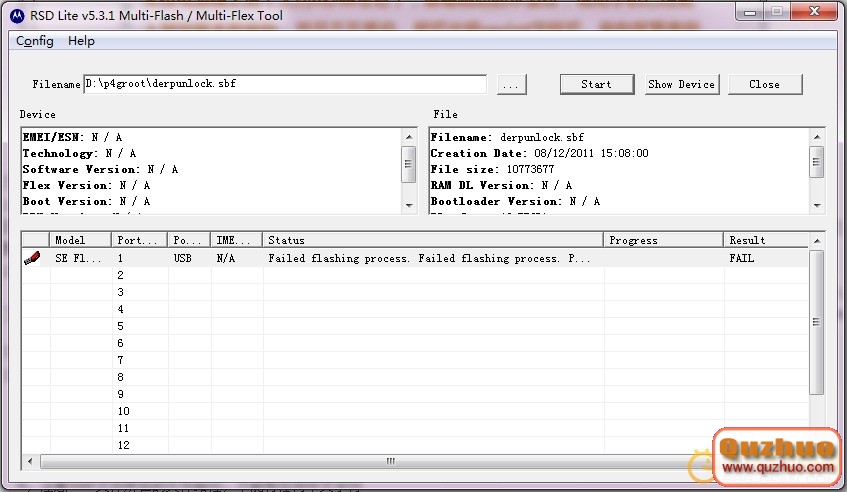847x492 pixels.
Task: Select port row 12 in device list
Action: click(x=415, y=445)
